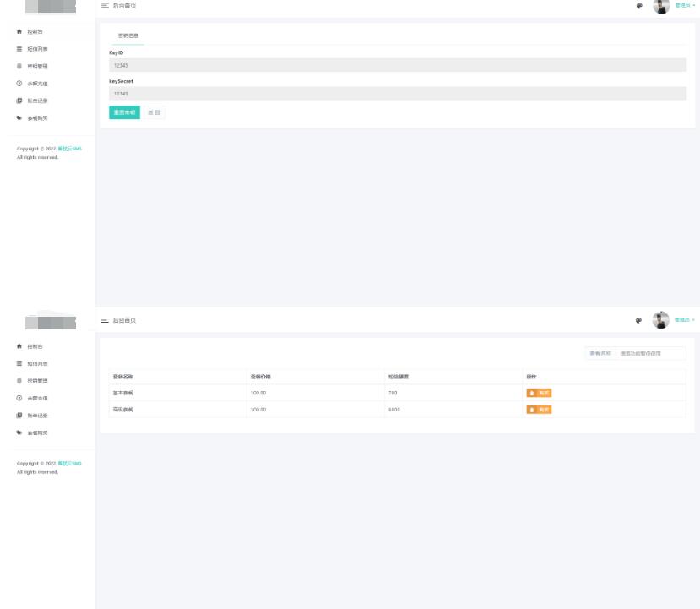Click the user avatar on the package purchase page
The height and width of the screenshot is (609, 700).
[x=661, y=319]
